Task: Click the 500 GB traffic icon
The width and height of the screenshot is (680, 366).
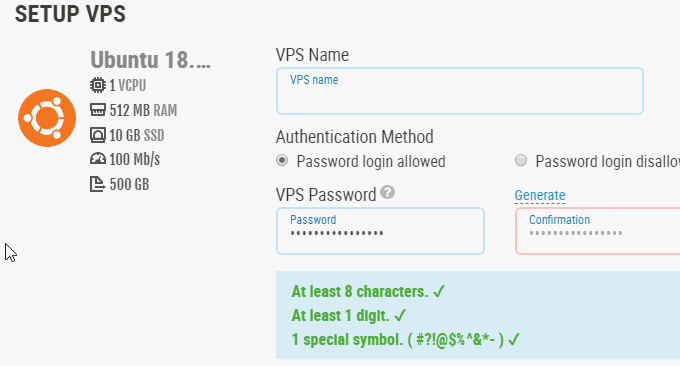Action: click(98, 184)
